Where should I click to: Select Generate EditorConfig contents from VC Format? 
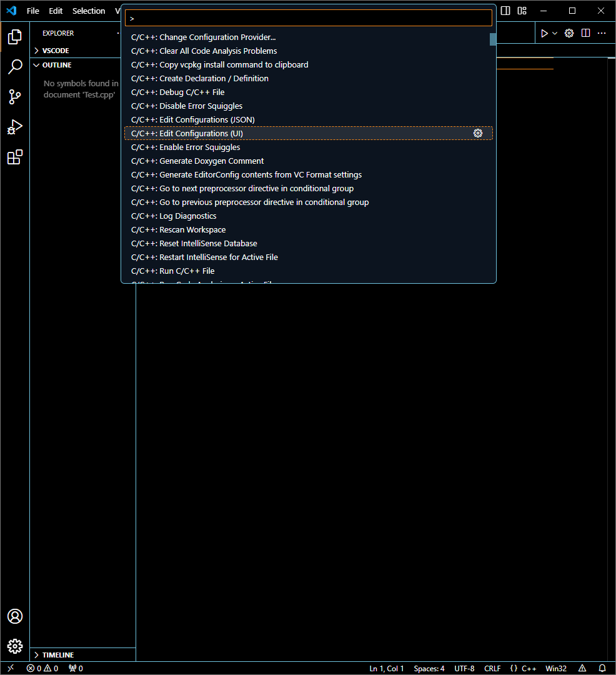point(309,175)
